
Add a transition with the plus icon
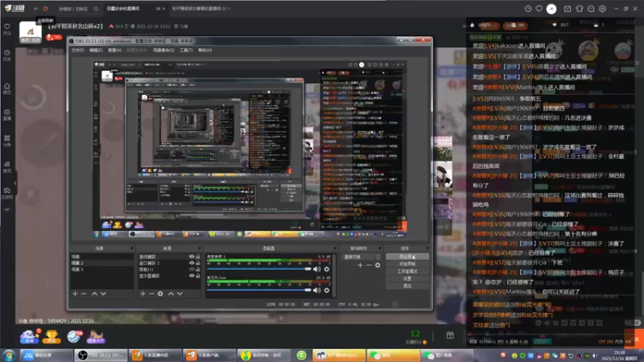click(x=360, y=265)
